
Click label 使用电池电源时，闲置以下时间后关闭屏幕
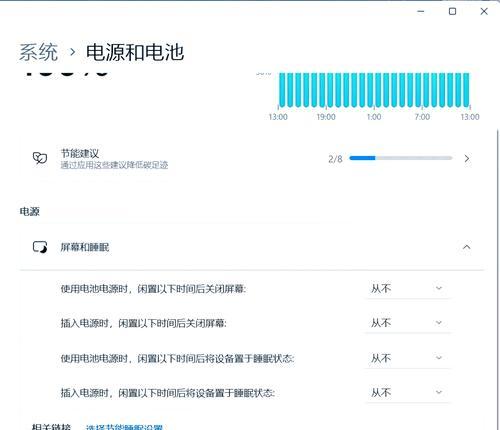(x=153, y=289)
